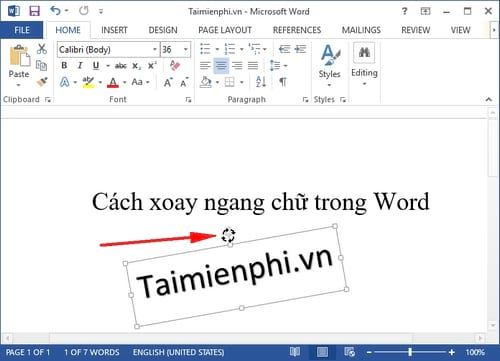Switch to DESIGN tab
This screenshot has width=500, height=361.
pyautogui.click(x=163, y=30)
